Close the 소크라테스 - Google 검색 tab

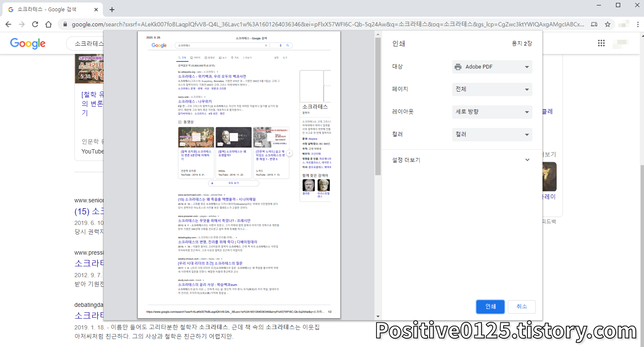[x=96, y=9]
